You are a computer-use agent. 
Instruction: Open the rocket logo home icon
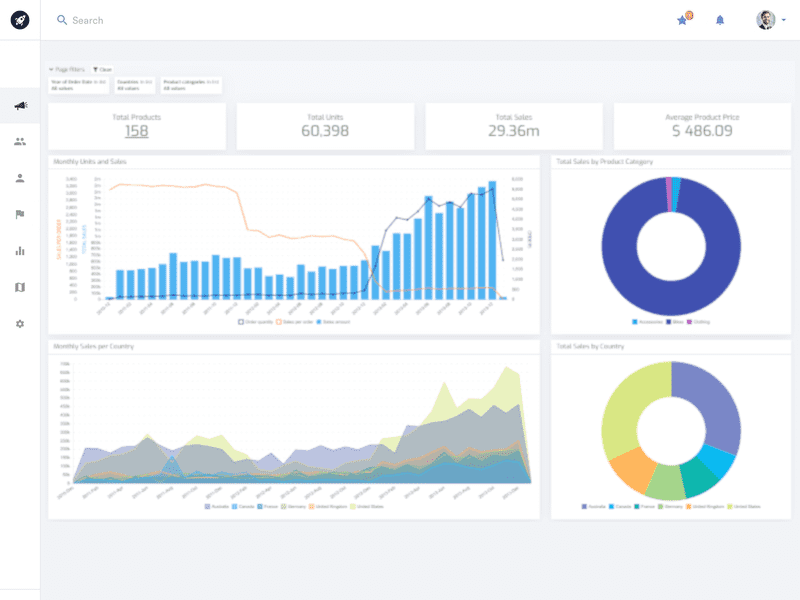(20, 20)
